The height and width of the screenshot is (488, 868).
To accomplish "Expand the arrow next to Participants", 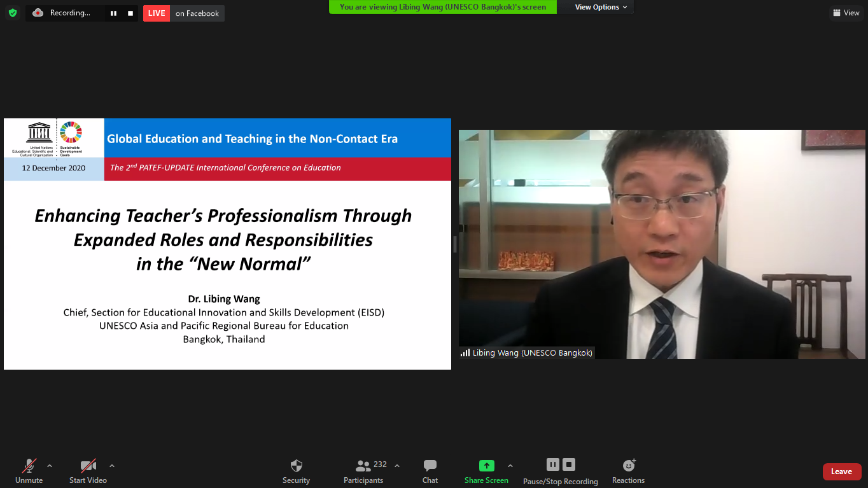I will click(397, 466).
